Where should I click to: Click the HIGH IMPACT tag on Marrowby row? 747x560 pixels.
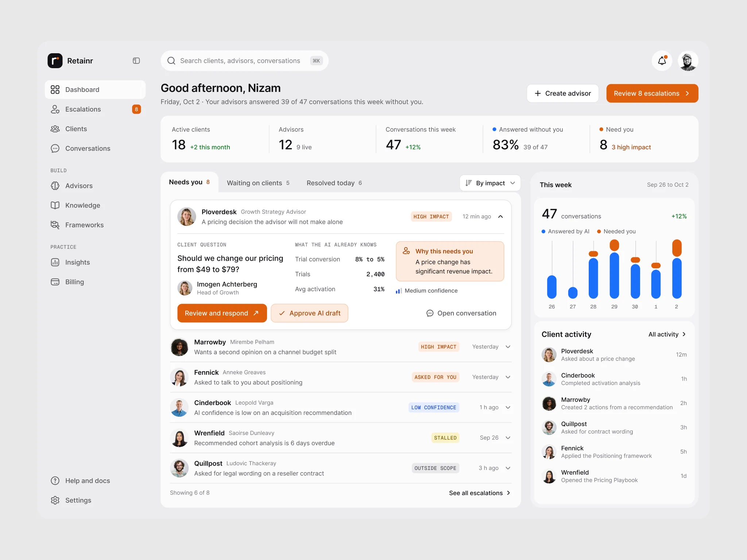coord(438,347)
